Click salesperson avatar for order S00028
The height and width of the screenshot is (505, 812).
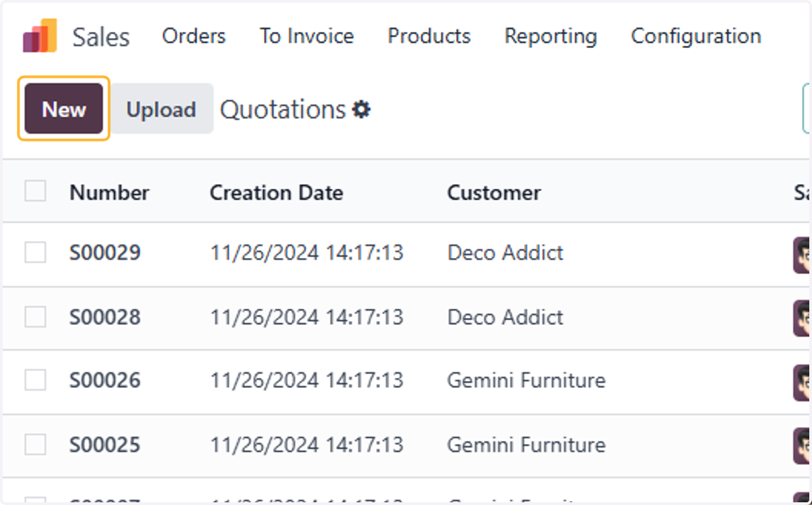[802, 318]
